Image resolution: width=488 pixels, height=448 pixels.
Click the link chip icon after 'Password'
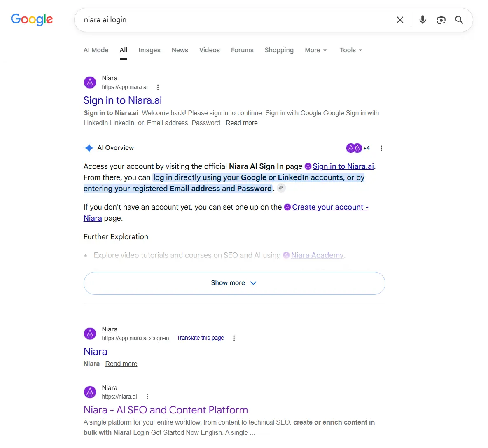281,188
